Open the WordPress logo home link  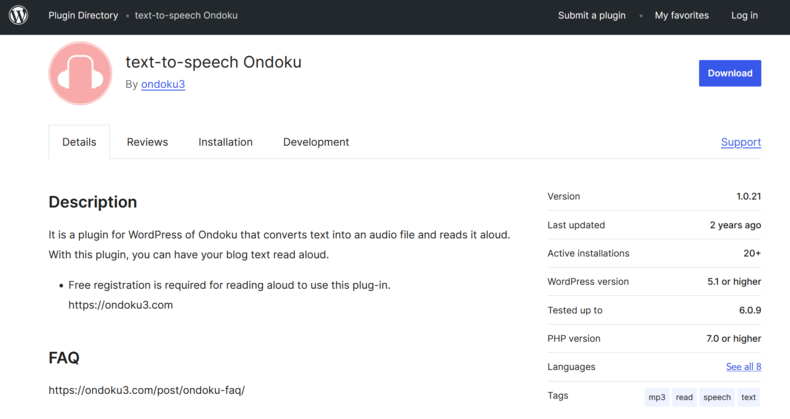pos(18,15)
